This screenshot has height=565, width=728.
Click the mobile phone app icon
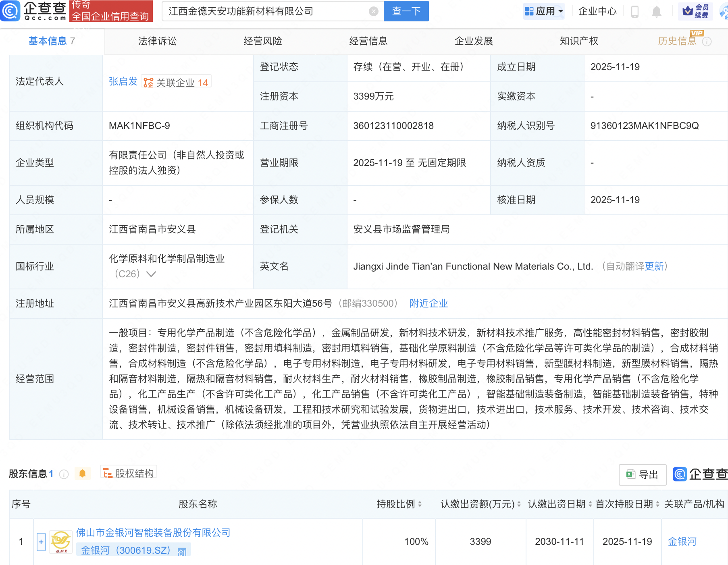[636, 12]
